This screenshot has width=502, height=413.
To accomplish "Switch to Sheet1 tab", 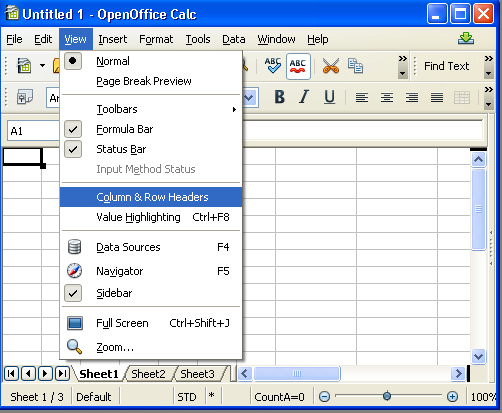I will (x=99, y=374).
